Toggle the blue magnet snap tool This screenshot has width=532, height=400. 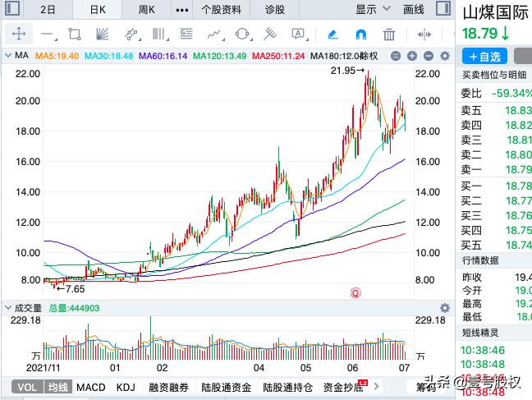click(x=360, y=34)
